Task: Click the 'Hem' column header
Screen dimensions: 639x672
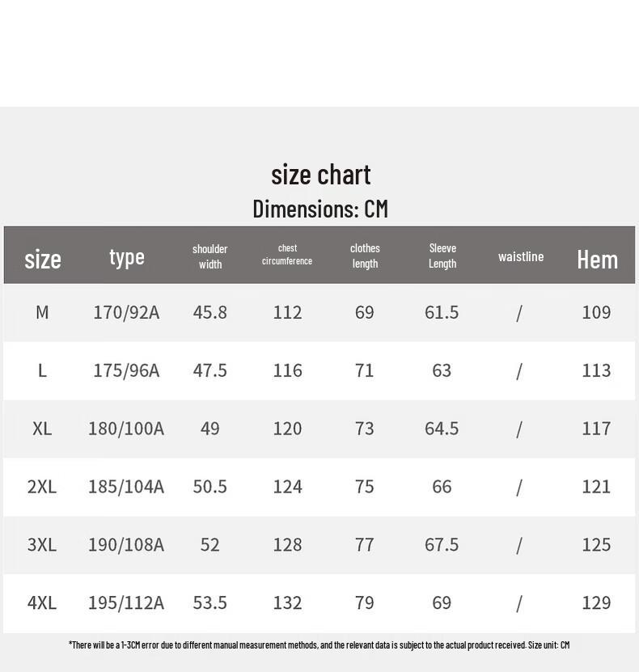Action: click(x=598, y=260)
